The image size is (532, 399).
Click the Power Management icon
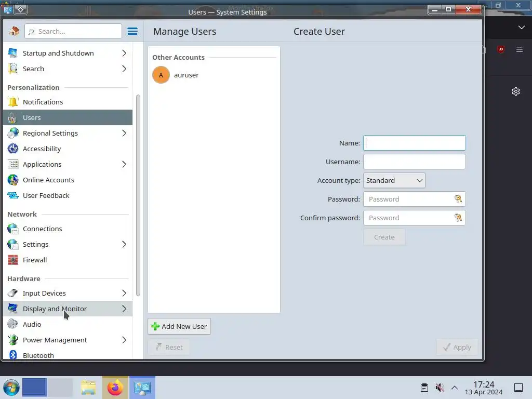pyautogui.click(x=13, y=340)
